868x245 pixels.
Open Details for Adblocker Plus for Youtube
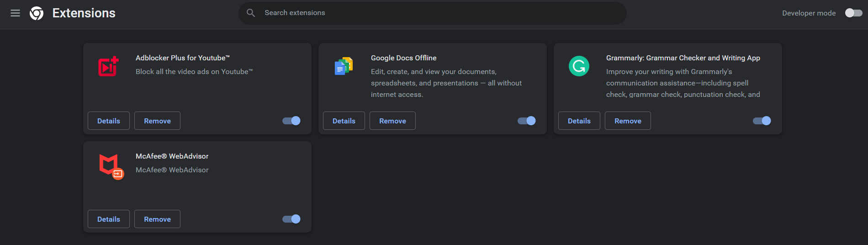pos(109,121)
